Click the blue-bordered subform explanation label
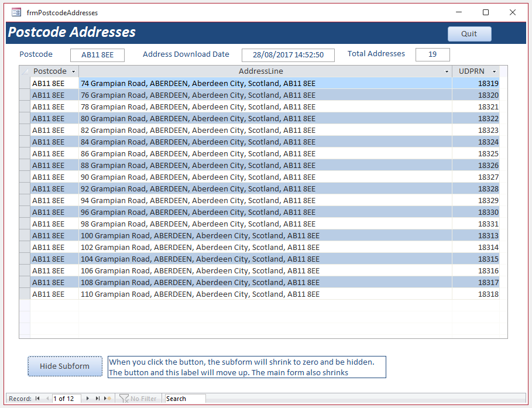 click(x=247, y=367)
